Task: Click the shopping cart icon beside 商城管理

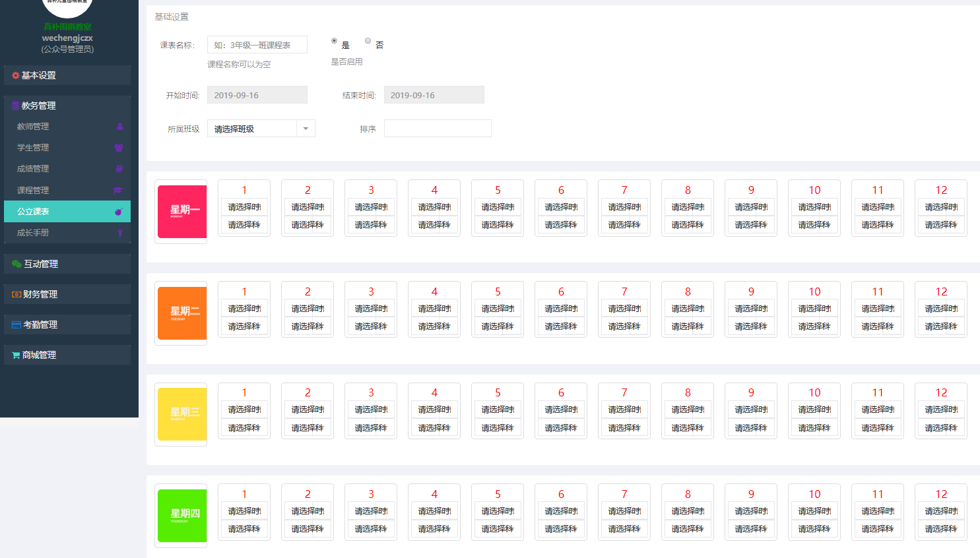Action: [x=16, y=355]
